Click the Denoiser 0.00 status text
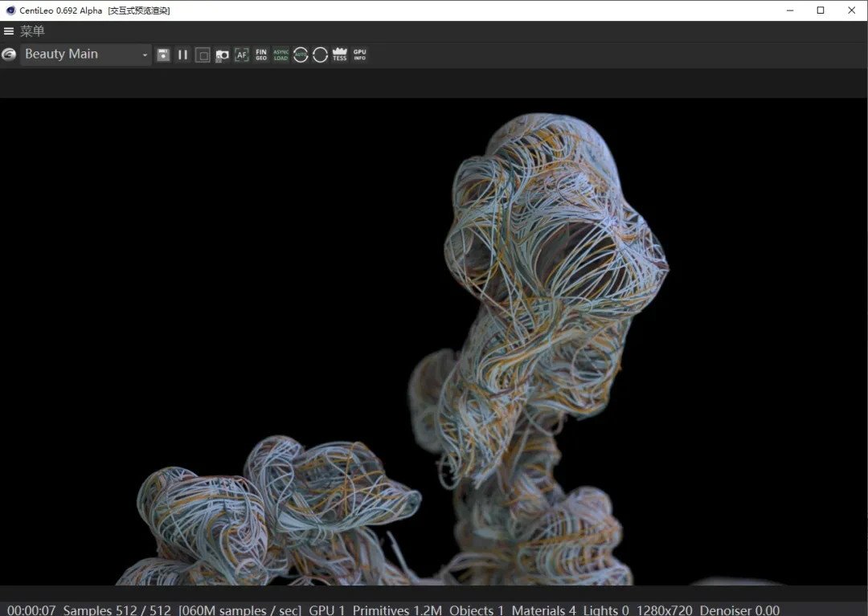Viewport: 868px width, 616px height. pos(739,610)
